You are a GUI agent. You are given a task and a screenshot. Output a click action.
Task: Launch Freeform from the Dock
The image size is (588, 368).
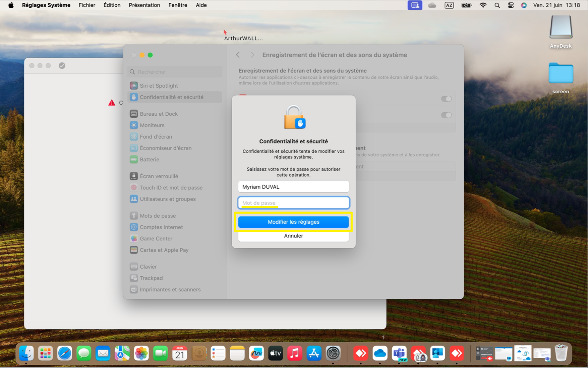pyautogui.click(x=256, y=353)
